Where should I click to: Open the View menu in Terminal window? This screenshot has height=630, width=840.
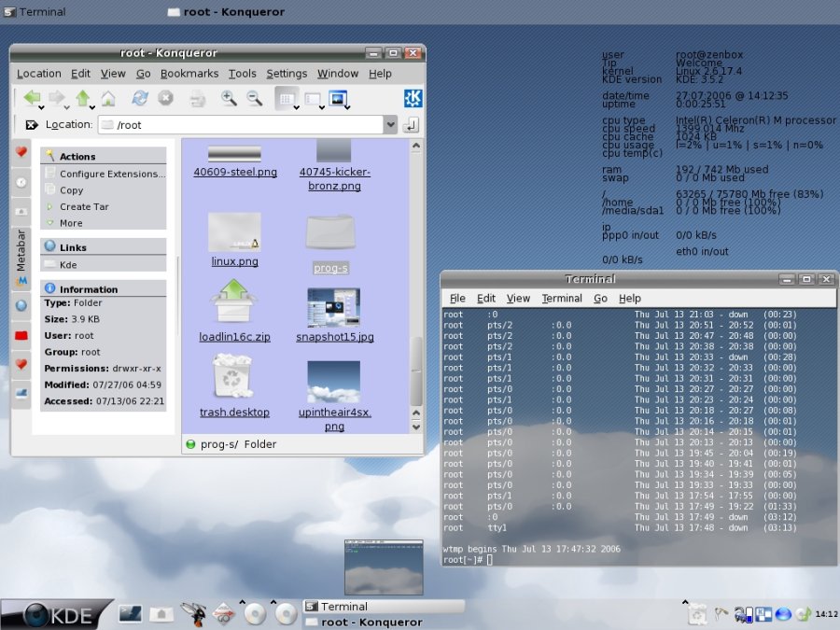(518, 299)
